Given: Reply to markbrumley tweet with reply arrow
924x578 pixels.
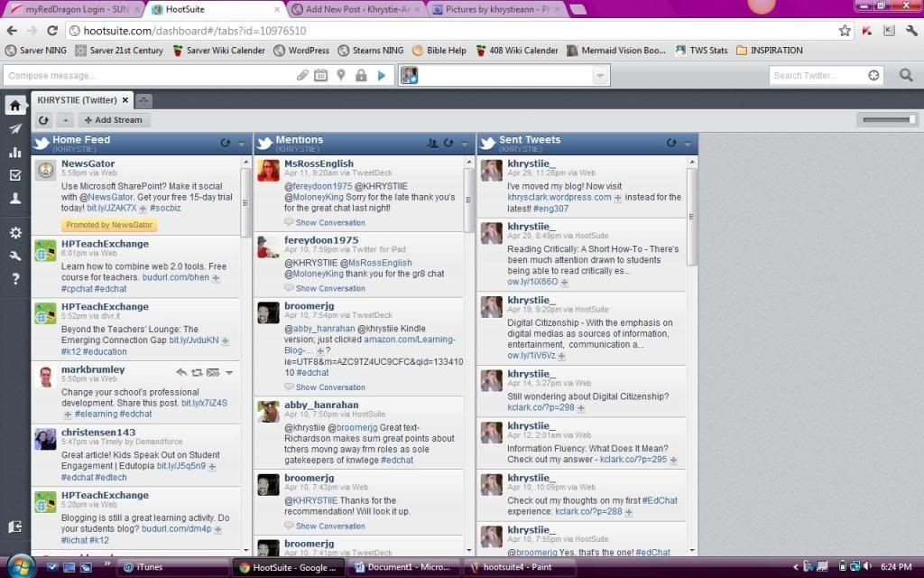Looking at the screenshot, I should (181, 372).
